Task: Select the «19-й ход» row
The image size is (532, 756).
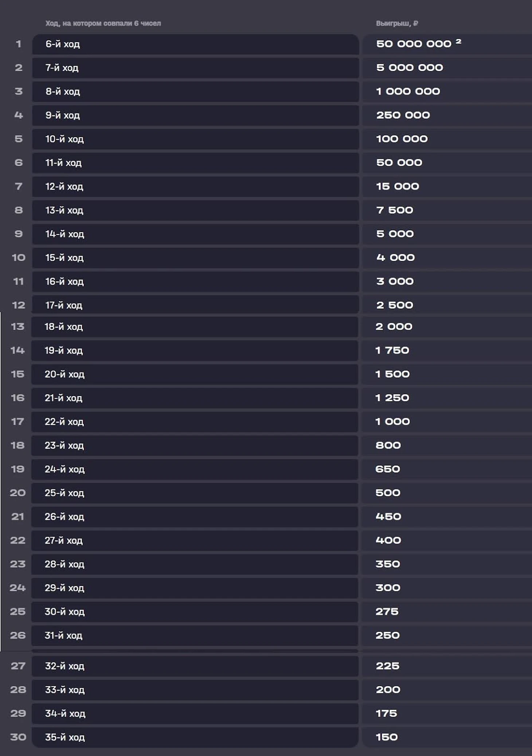Action: coord(195,350)
